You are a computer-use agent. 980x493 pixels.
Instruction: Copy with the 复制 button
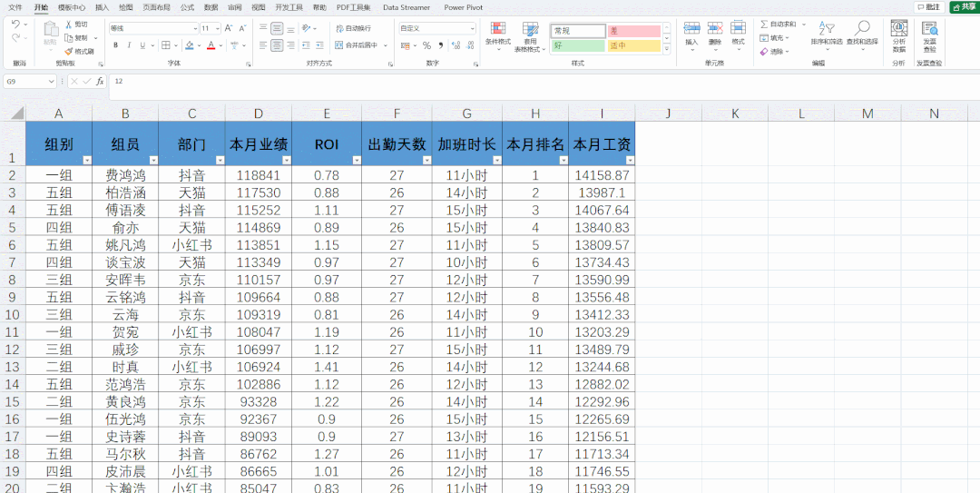[x=76, y=37]
